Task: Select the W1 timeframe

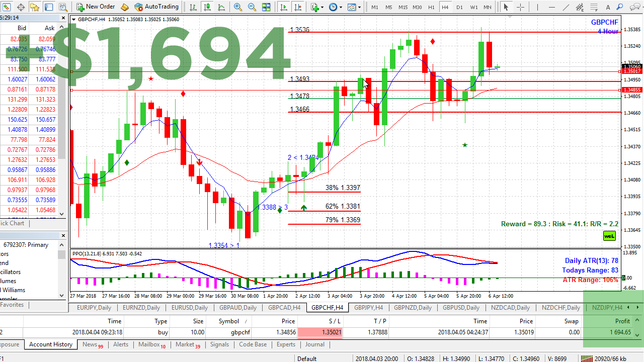Action: click(474, 7)
